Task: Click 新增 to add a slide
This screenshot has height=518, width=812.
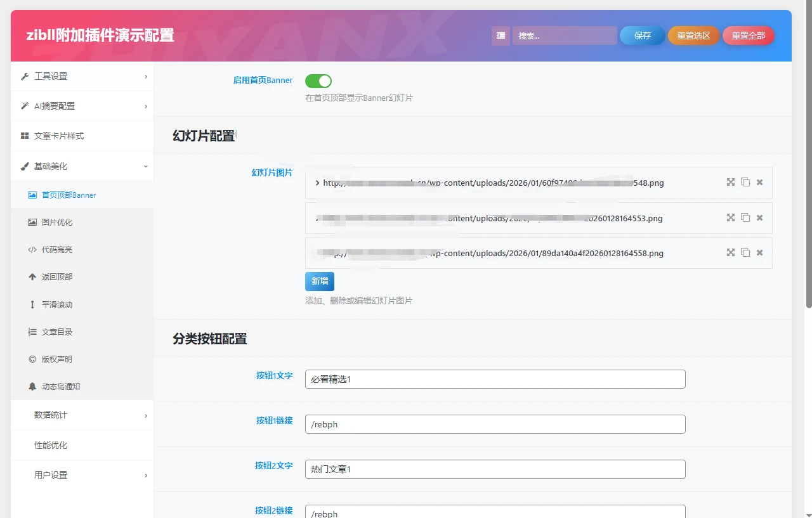Action: [319, 282]
